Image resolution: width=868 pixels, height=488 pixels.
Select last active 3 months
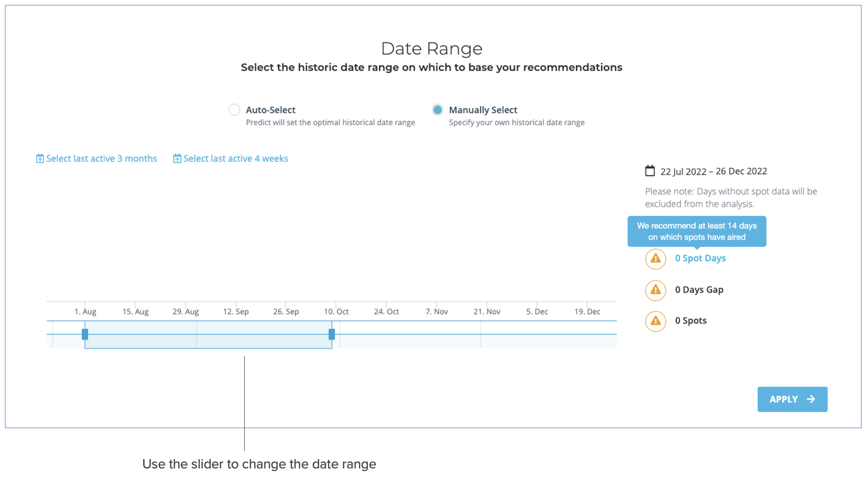pos(102,158)
